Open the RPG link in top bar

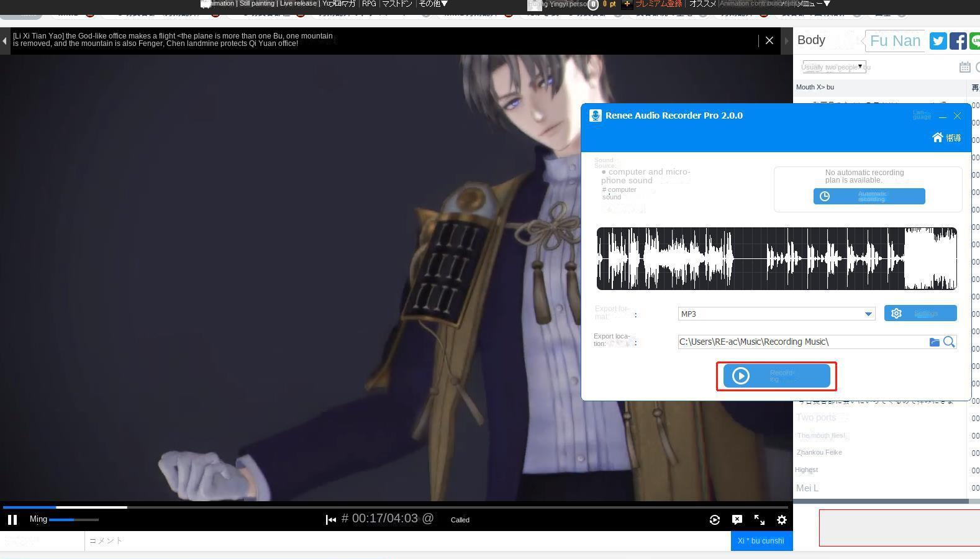(369, 4)
